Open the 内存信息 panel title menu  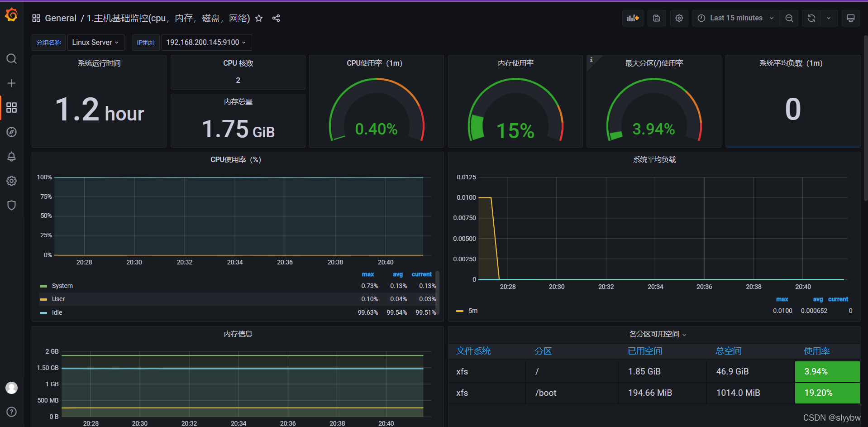pyautogui.click(x=238, y=334)
